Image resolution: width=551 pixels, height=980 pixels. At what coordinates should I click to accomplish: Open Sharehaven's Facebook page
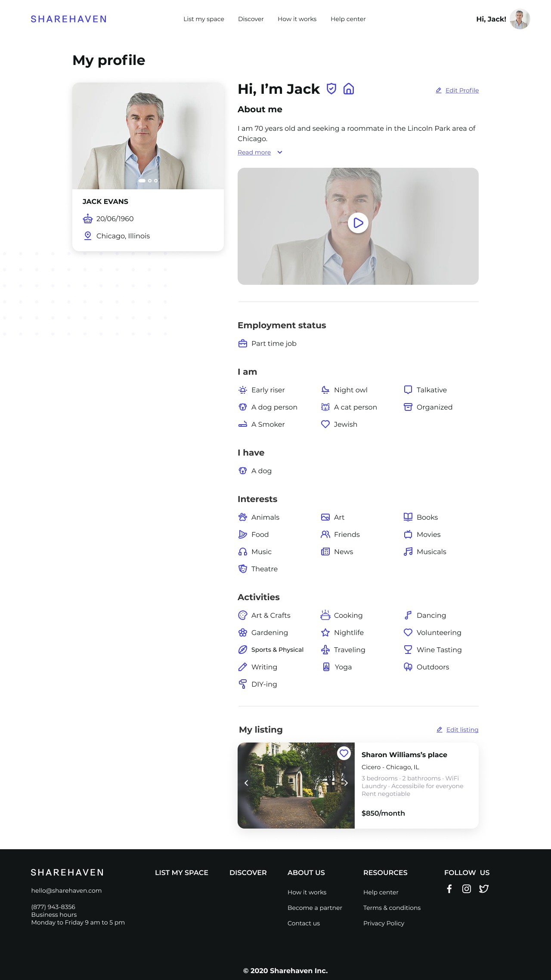pyautogui.click(x=449, y=889)
